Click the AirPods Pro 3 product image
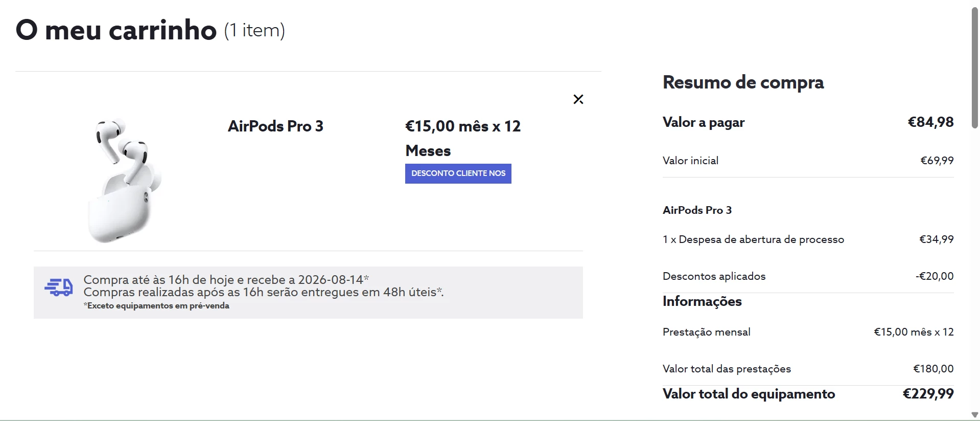 click(126, 180)
